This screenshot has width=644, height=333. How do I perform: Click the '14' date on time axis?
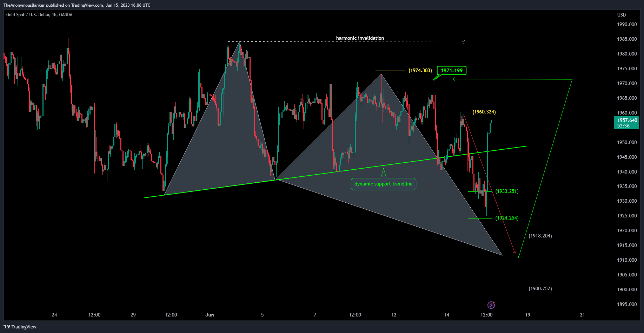pyautogui.click(x=446, y=315)
